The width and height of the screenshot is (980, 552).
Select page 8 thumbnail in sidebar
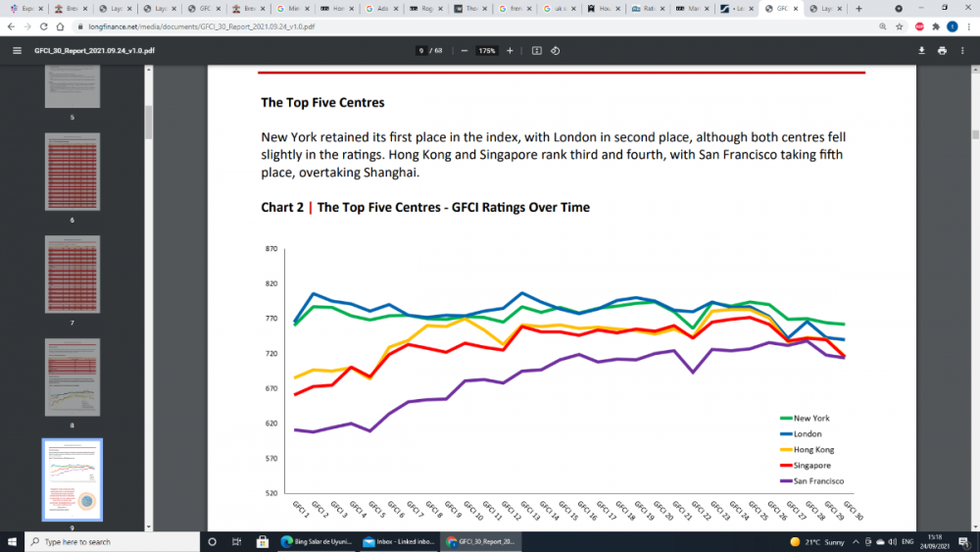coord(73,377)
